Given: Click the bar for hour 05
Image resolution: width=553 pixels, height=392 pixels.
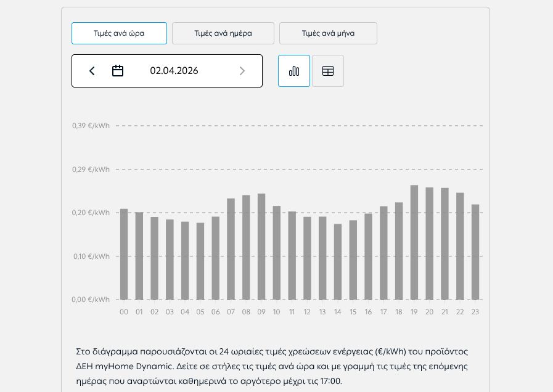Looking at the screenshot, I should (200, 261).
